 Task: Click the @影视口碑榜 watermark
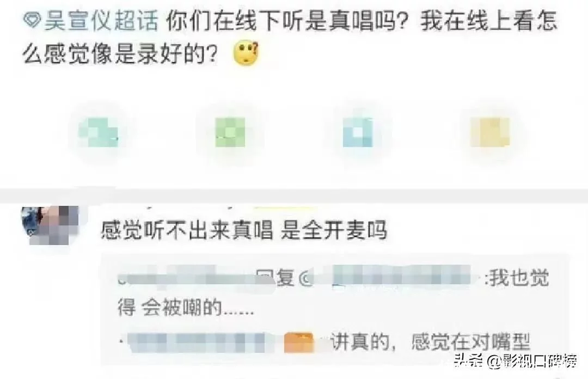(532, 362)
